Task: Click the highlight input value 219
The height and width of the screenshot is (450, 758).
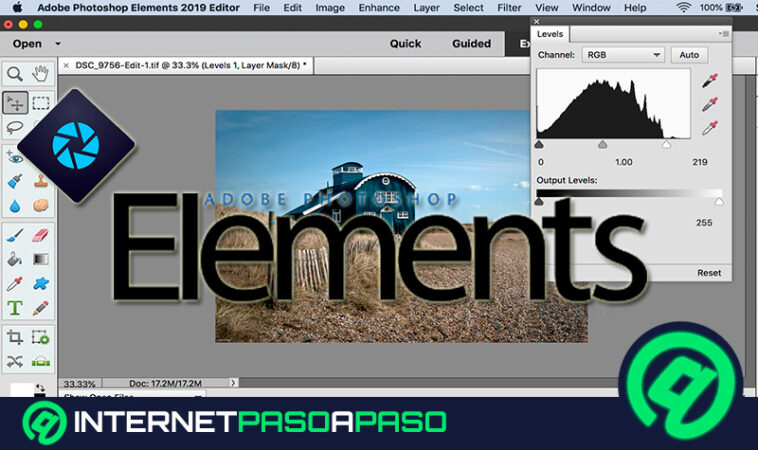Action: click(700, 162)
